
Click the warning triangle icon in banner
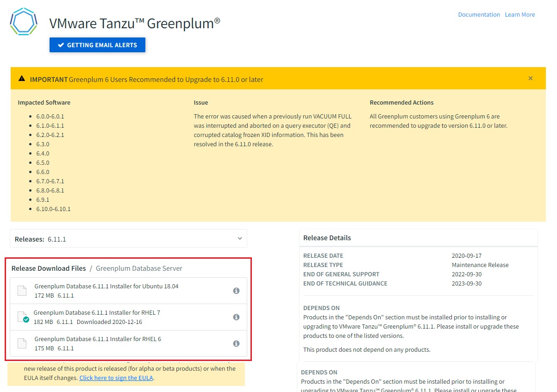[x=22, y=79]
